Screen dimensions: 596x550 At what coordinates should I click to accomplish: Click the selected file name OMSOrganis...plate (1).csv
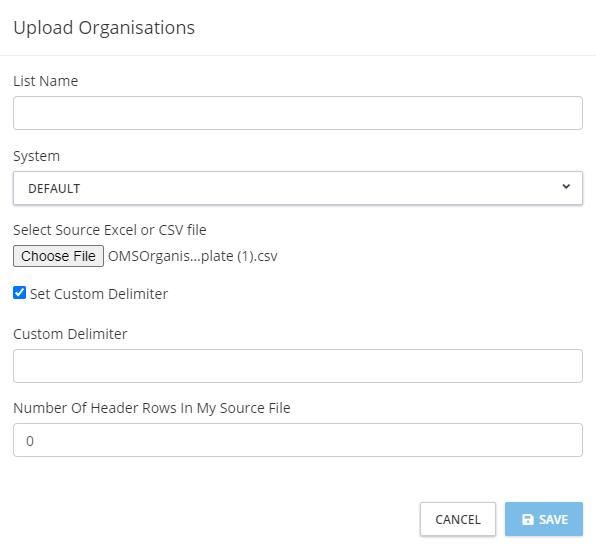point(193,256)
